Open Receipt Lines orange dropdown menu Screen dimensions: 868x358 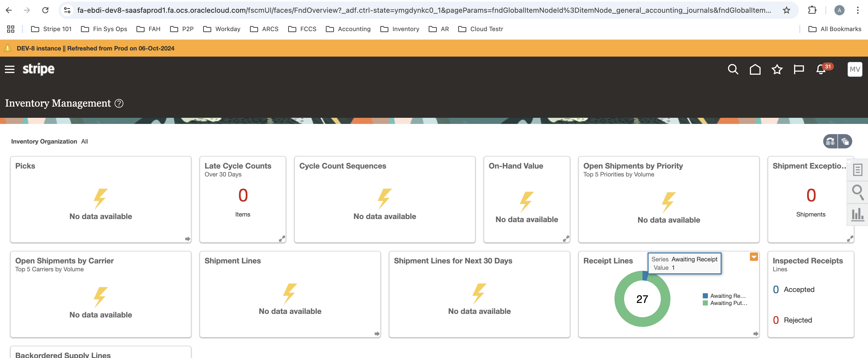(754, 257)
